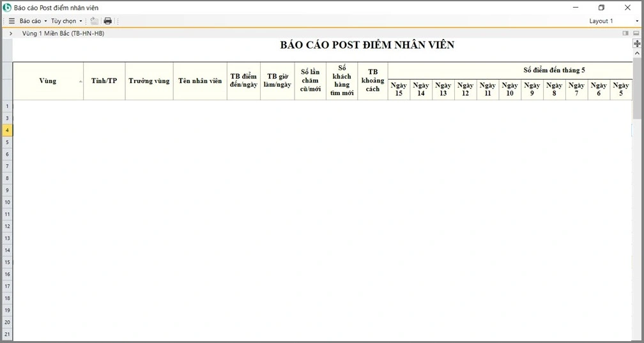This screenshot has height=343, width=644.
Task: Click the printer icon to print report
Action: point(108,21)
